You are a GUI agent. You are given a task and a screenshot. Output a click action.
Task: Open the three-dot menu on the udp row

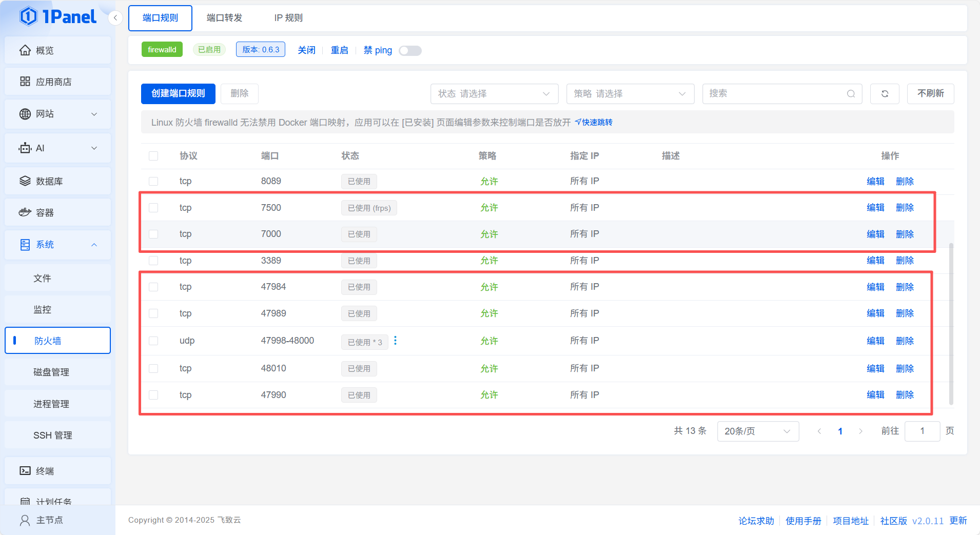coord(395,341)
